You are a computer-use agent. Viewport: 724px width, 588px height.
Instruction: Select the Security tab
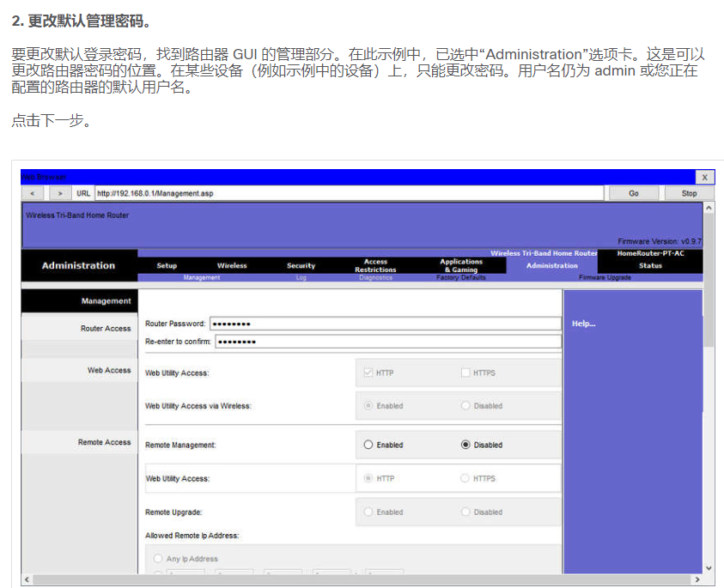click(301, 265)
